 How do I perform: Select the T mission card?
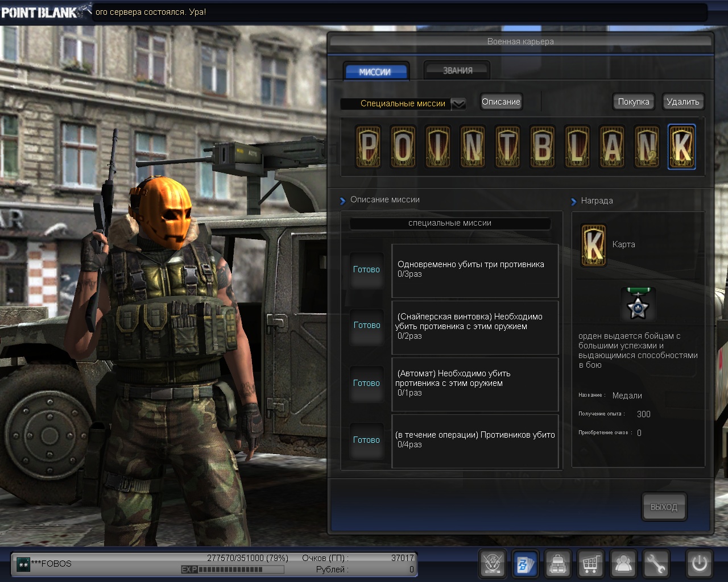pyautogui.click(x=507, y=147)
